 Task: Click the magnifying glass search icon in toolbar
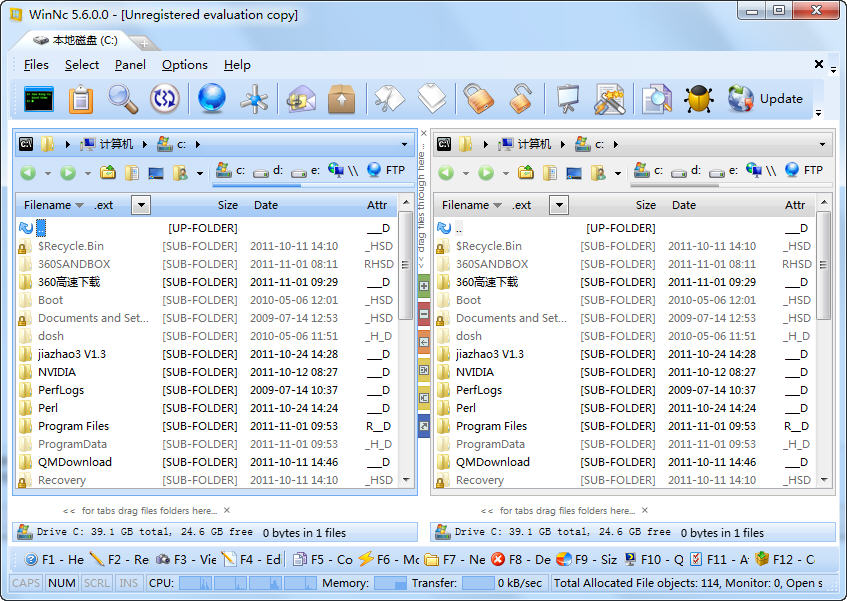(x=123, y=99)
